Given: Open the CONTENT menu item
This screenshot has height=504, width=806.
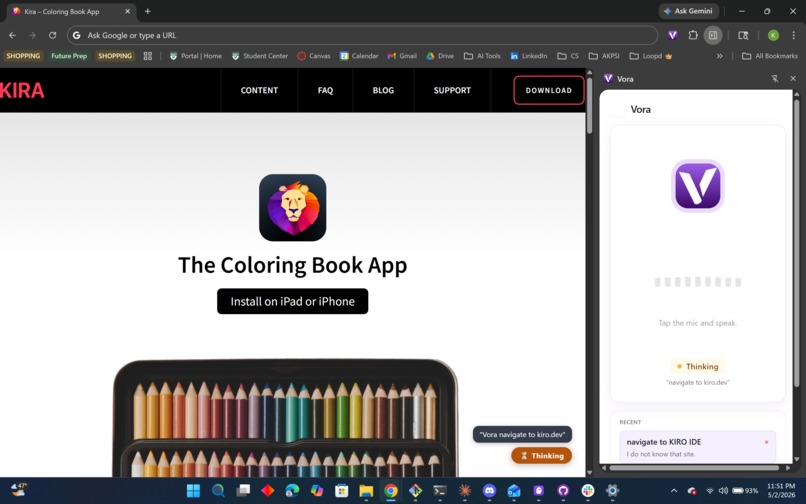Looking at the screenshot, I should point(259,90).
